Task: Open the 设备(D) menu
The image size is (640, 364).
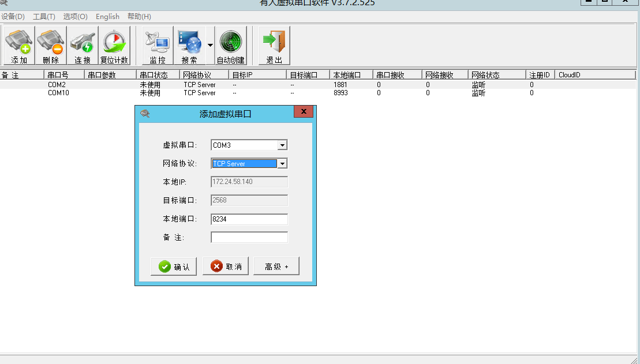Action: 13,17
